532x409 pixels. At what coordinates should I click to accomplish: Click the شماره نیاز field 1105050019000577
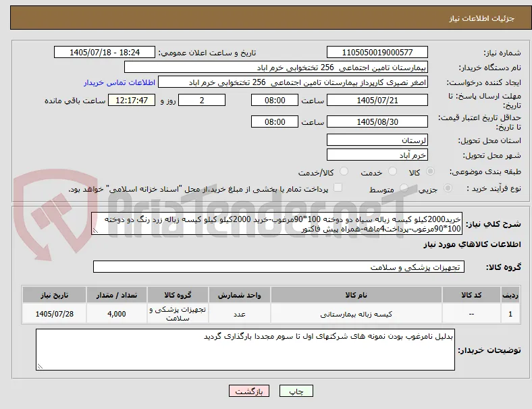tap(377, 52)
